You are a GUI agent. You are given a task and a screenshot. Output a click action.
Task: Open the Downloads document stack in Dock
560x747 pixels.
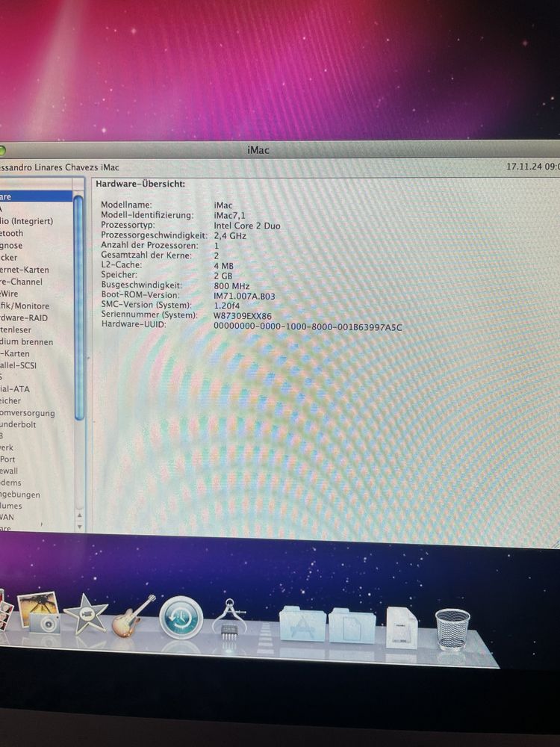click(402, 627)
